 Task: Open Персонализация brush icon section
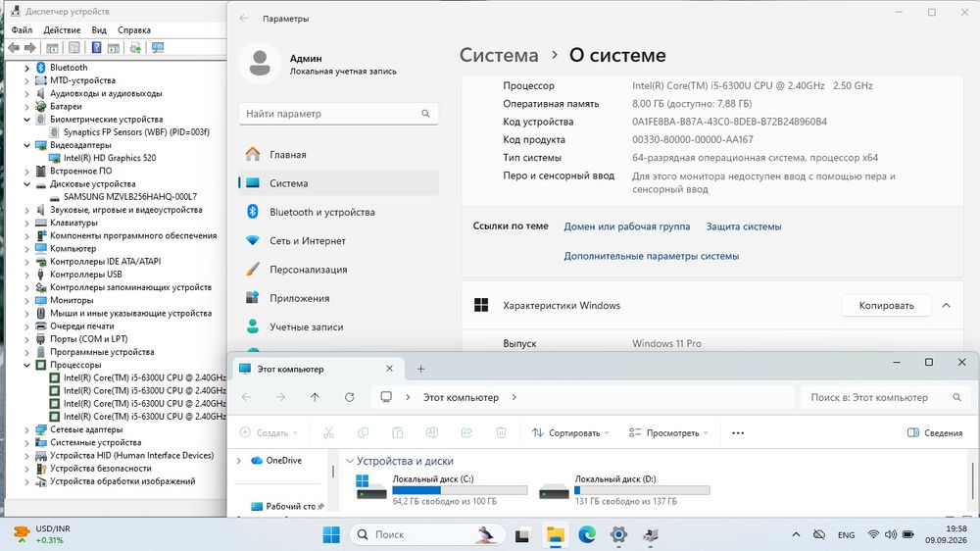point(253,269)
